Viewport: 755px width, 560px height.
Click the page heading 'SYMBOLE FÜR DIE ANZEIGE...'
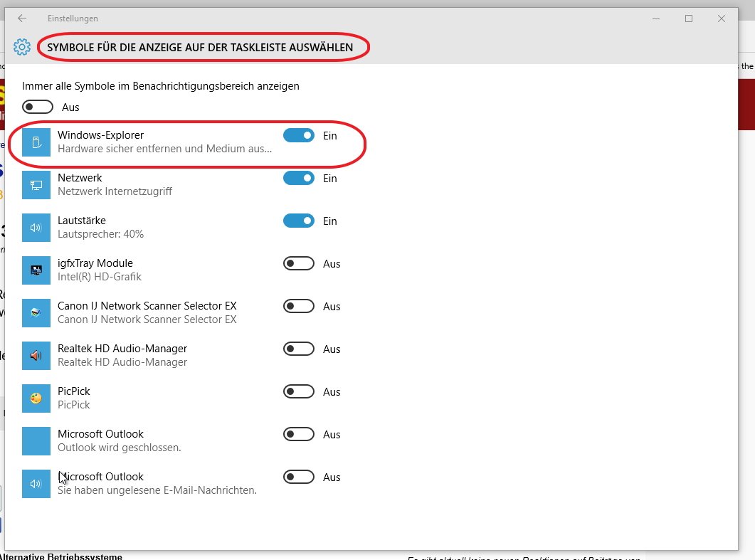tap(200, 47)
